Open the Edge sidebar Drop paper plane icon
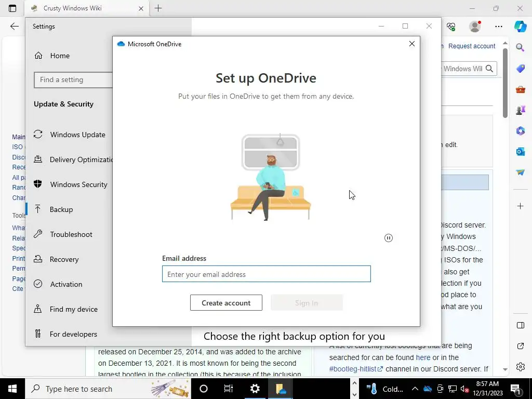 point(520,172)
